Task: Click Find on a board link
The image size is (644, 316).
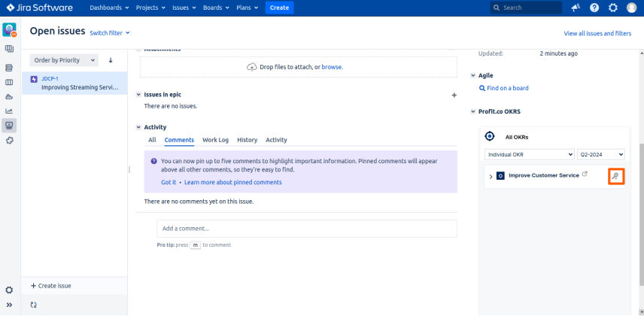Action: coord(508,88)
